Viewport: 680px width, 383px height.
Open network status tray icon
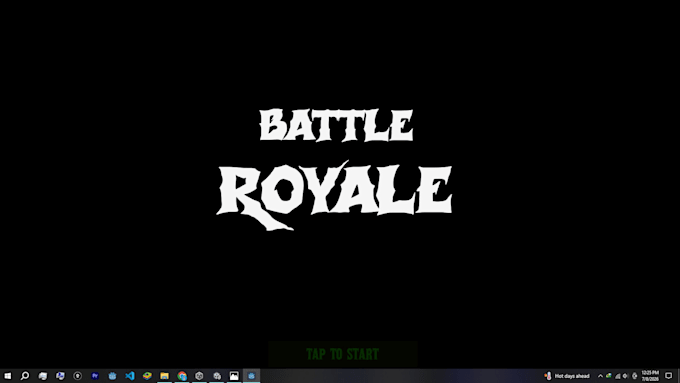pyautogui.click(x=617, y=376)
